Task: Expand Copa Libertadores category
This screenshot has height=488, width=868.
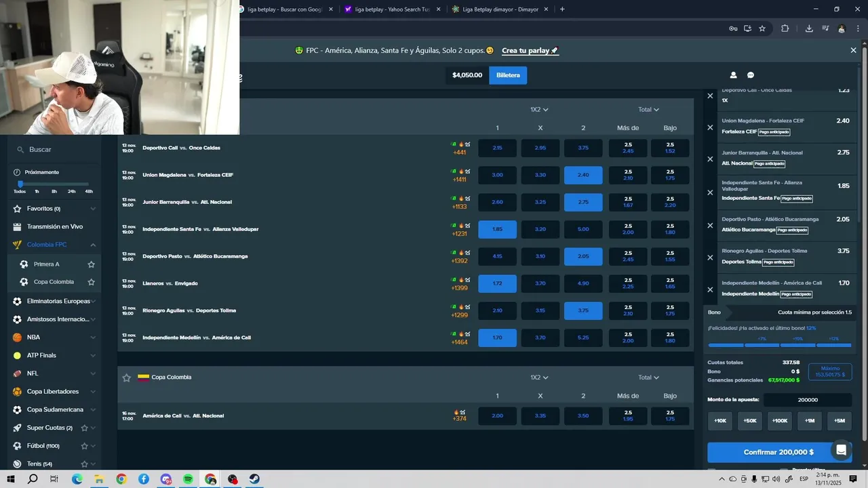Action: (x=93, y=392)
